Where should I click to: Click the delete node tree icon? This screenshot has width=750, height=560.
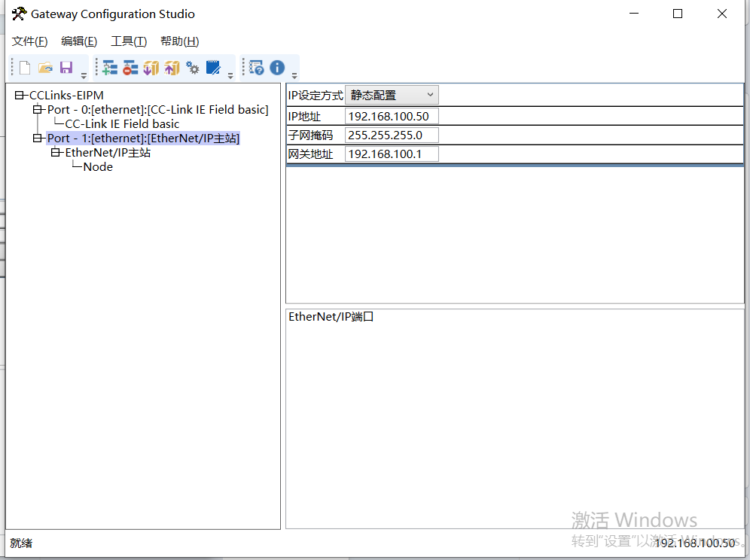tap(130, 68)
